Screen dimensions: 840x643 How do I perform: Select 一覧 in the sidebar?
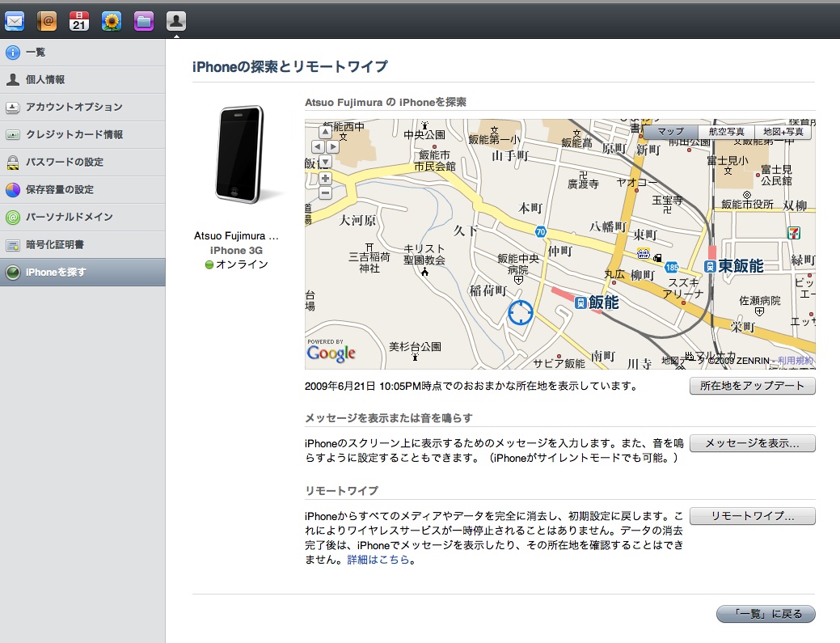[x=82, y=52]
